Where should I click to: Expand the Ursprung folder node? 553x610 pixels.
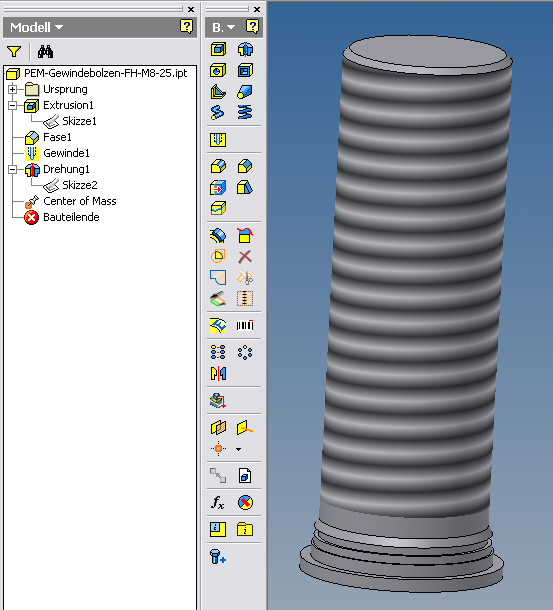pos(12,89)
